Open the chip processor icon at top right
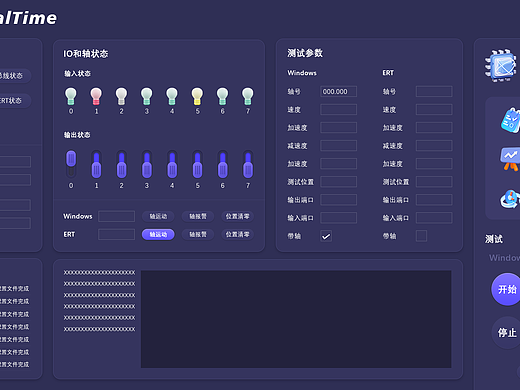520x390 pixels. click(x=502, y=66)
